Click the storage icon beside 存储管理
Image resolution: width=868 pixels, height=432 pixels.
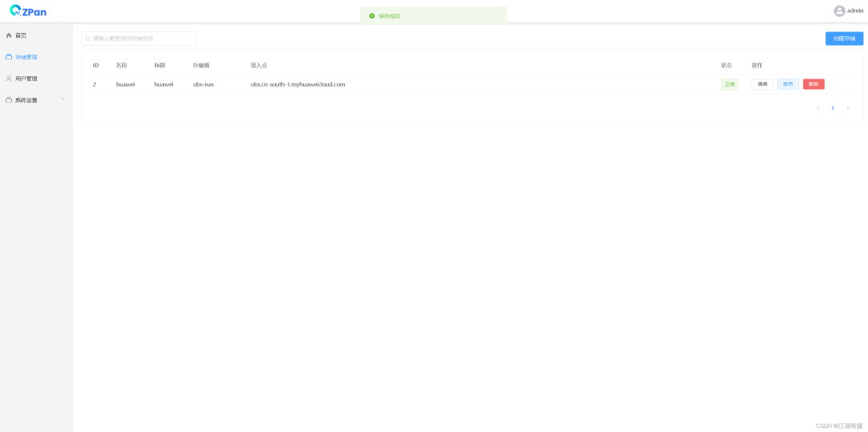tap(9, 57)
